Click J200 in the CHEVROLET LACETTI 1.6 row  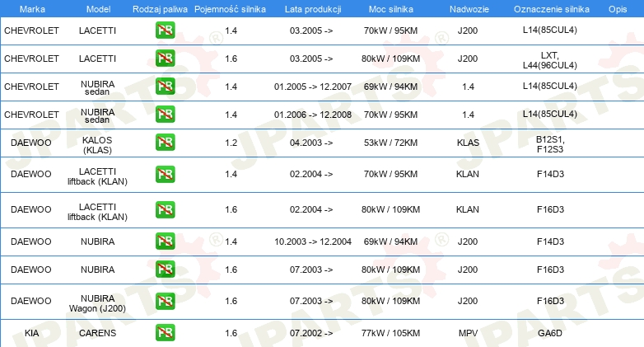[x=468, y=59]
